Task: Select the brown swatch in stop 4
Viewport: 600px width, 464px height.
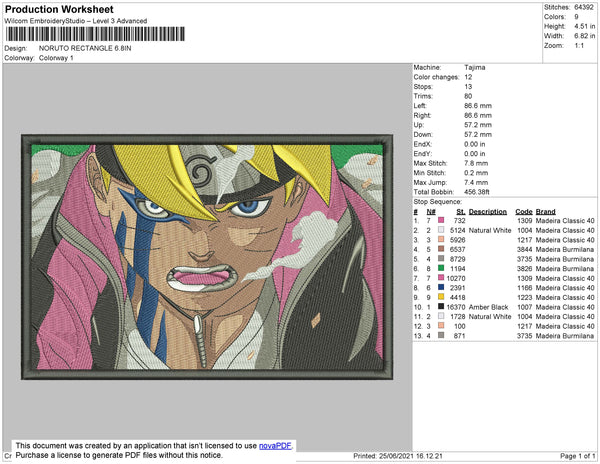Action: pos(441,249)
